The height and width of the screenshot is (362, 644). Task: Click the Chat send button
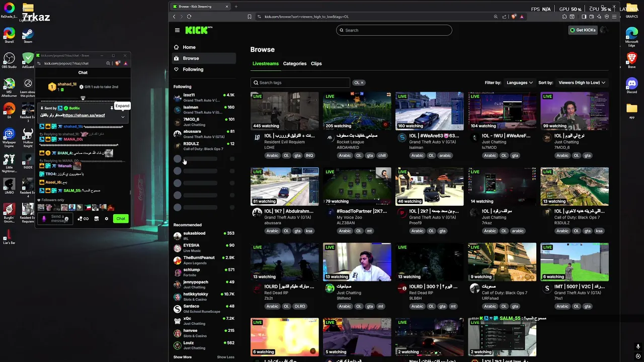[x=121, y=219]
